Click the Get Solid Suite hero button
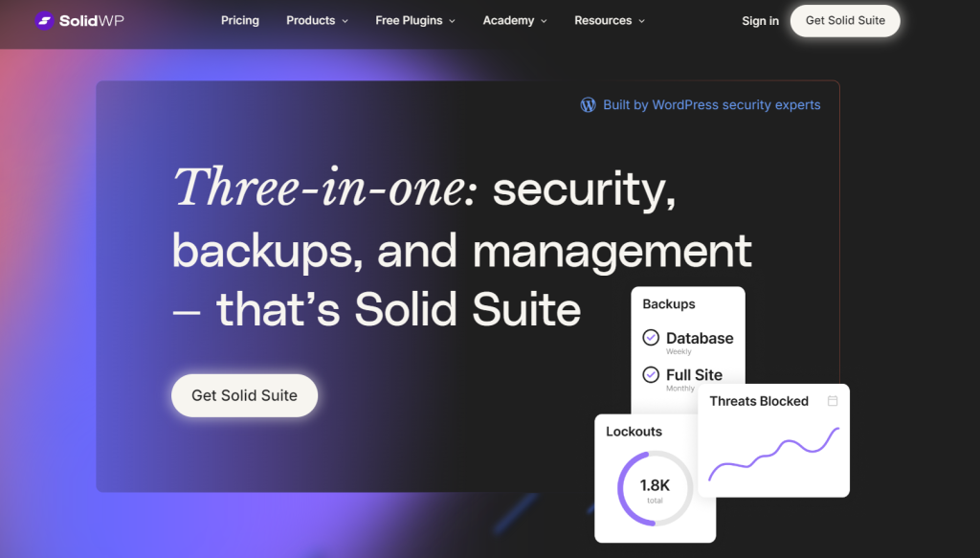 (x=244, y=395)
